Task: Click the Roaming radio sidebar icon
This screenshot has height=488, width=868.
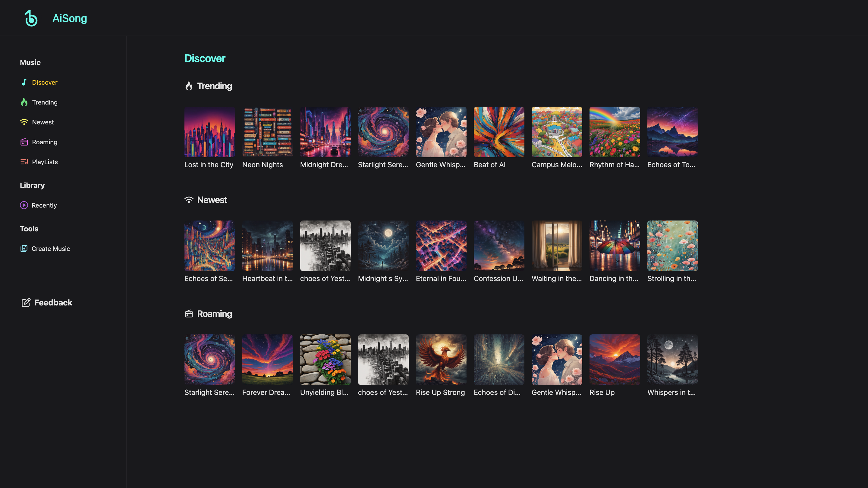Action: 24,142
